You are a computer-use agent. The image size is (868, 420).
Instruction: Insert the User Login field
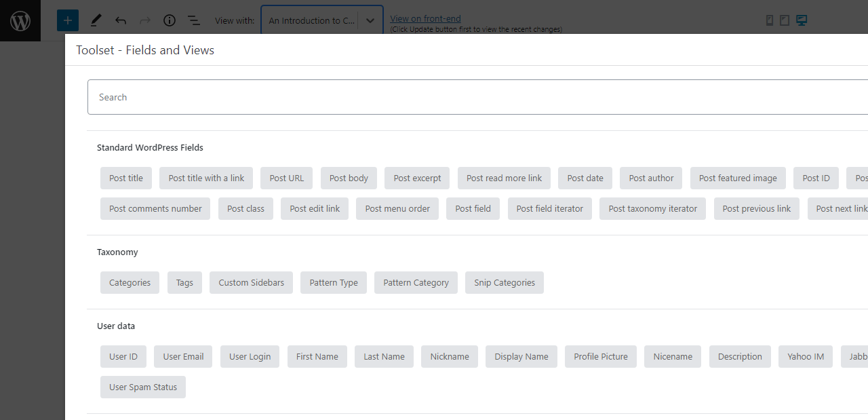[250, 356]
